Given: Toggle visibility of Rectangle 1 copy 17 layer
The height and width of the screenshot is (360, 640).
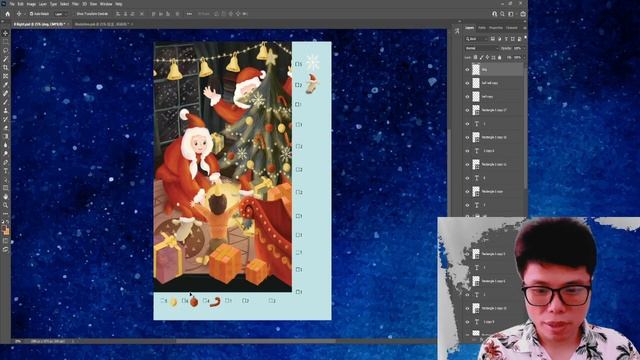Looking at the screenshot, I should [467, 110].
